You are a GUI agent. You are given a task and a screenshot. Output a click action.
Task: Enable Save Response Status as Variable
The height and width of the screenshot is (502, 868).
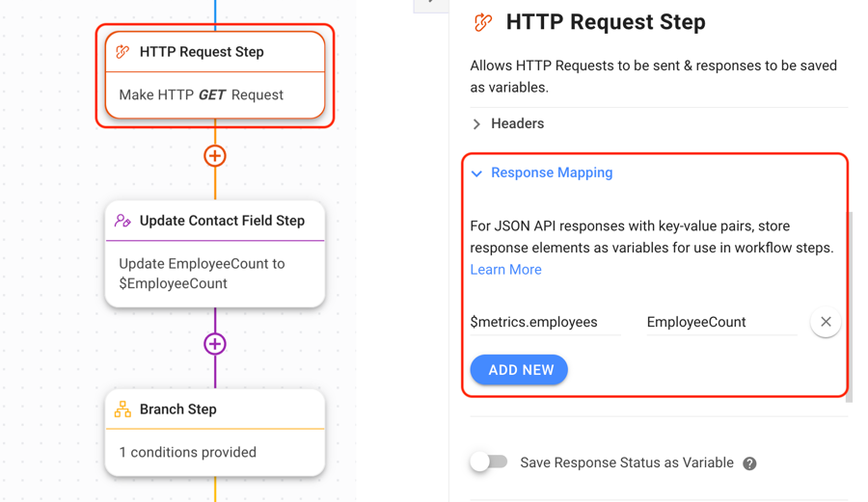[x=489, y=462]
